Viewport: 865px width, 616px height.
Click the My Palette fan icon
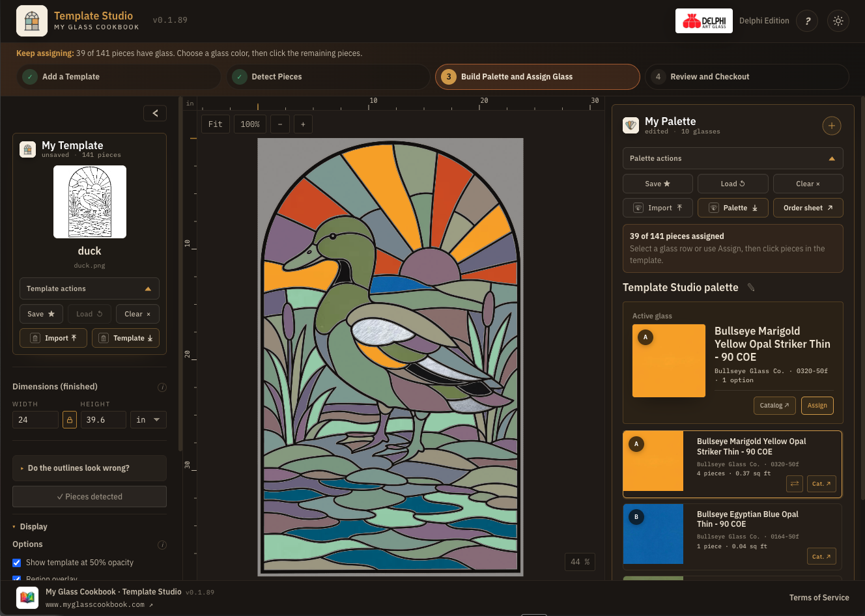pos(631,125)
